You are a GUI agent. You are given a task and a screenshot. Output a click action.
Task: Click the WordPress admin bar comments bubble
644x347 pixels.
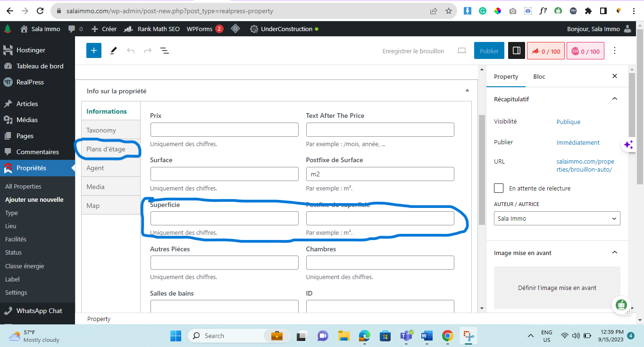(75, 29)
